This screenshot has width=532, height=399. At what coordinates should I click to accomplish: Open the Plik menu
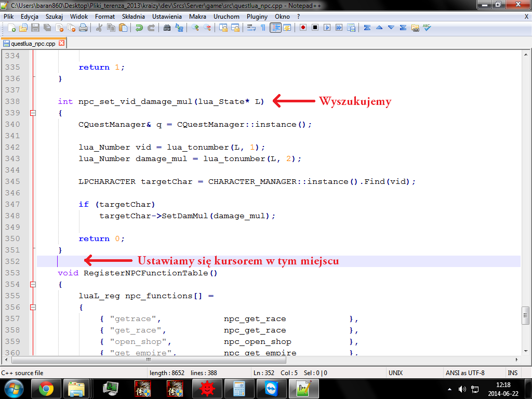point(8,17)
